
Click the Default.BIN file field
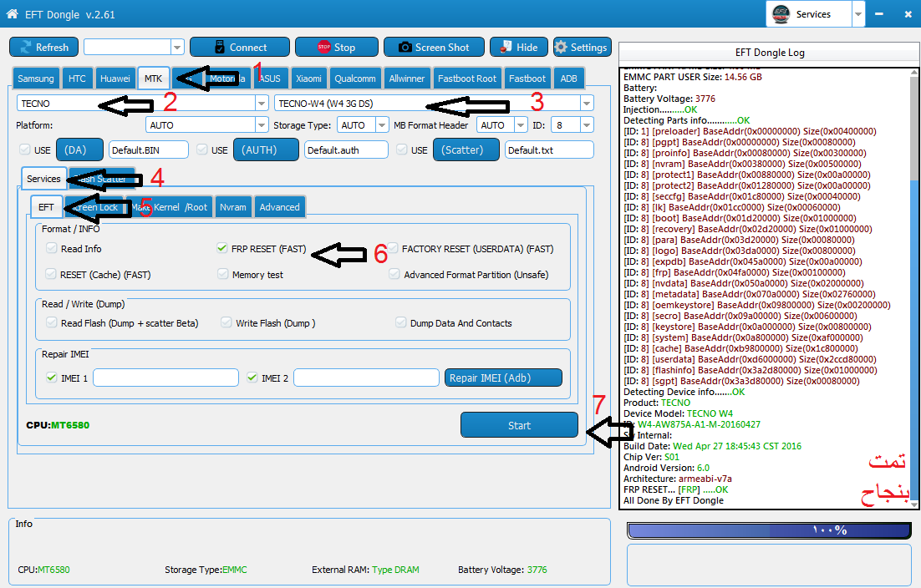coord(149,150)
